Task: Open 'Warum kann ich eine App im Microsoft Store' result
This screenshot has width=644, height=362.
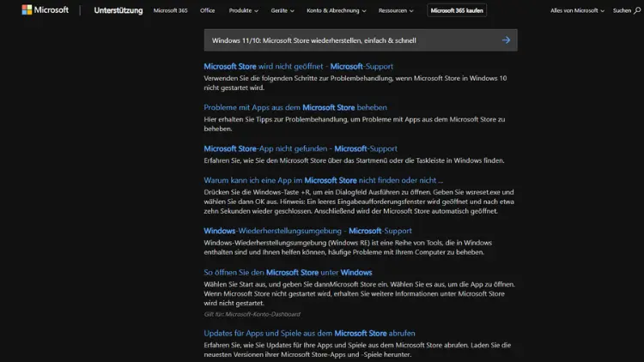Action: pos(323,180)
